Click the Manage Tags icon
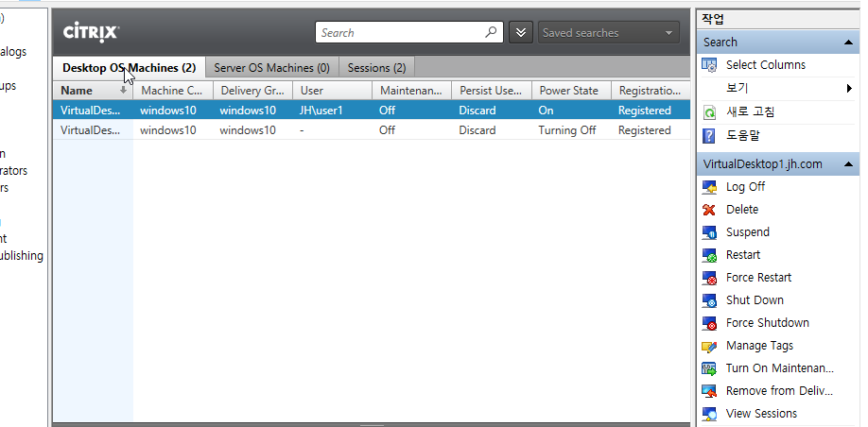Viewport: 868px width, 427px height. 709,346
